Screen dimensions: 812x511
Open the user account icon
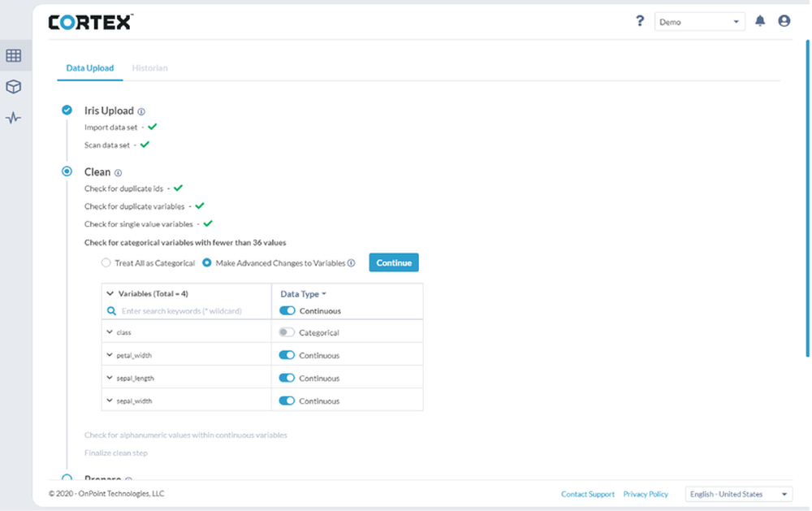[784, 21]
